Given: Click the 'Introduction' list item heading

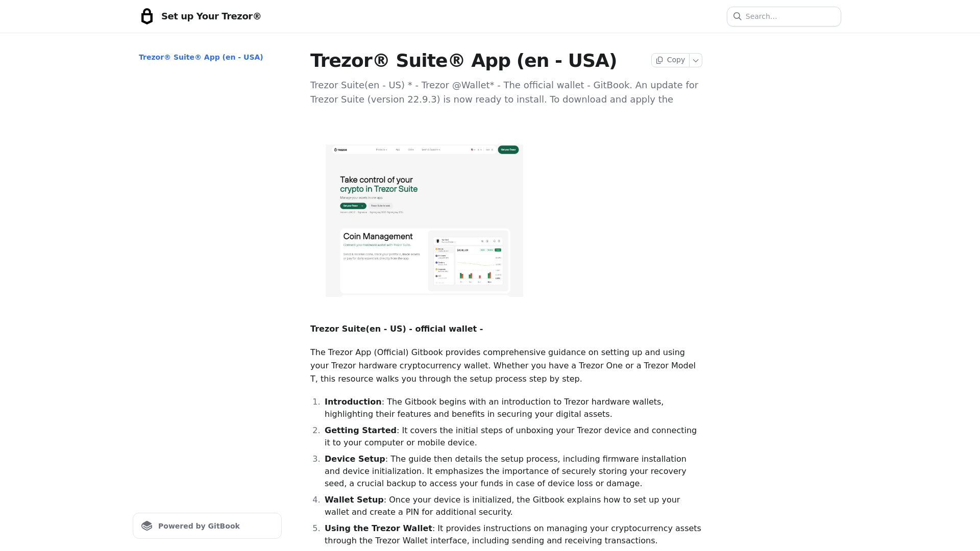Looking at the screenshot, I should [353, 402].
